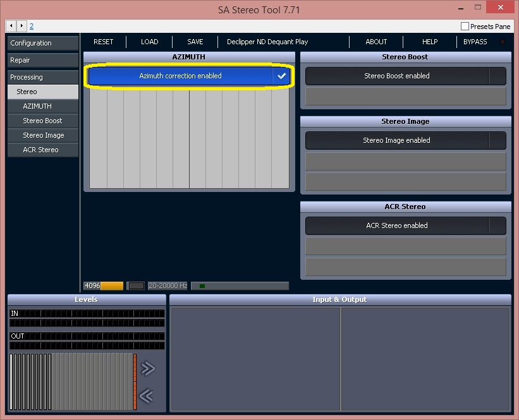Viewport: 519px width, 420px height.
Task: Click the azimuth correction graph display
Action: click(x=189, y=139)
